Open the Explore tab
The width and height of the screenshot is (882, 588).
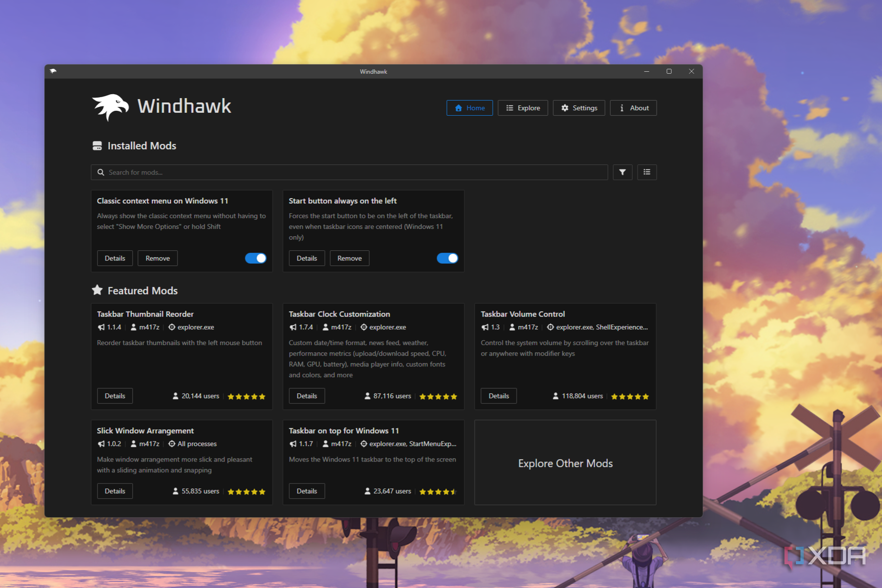[523, 108]
